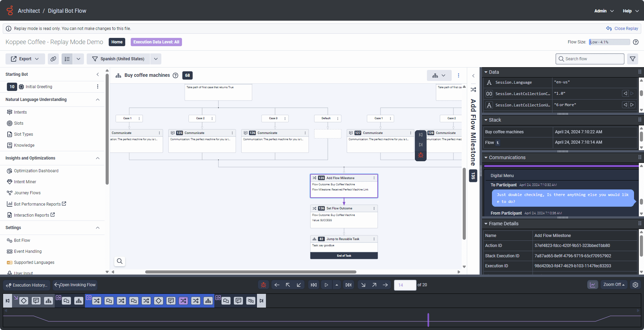This screenshot has height=330, width=644.
Task: Open the Admin menu
Action: click(604, 11)
